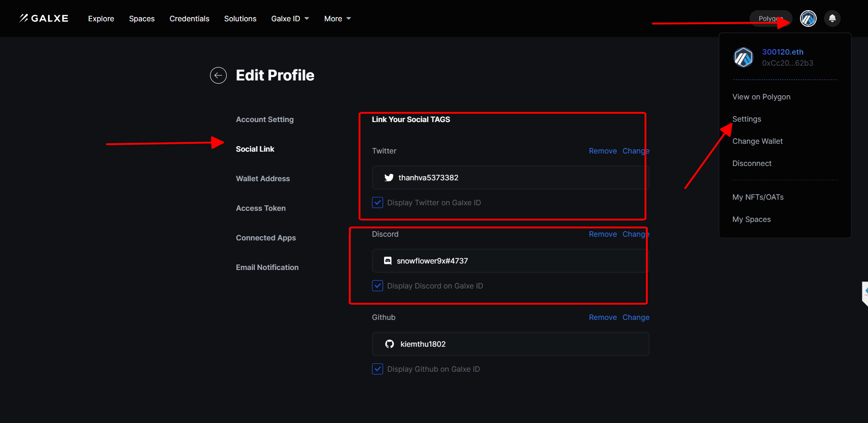The height and width of the screenshot is (423, 868).
Task: Click the wallet avatar icon in header
Action: (x=808, y=18)
